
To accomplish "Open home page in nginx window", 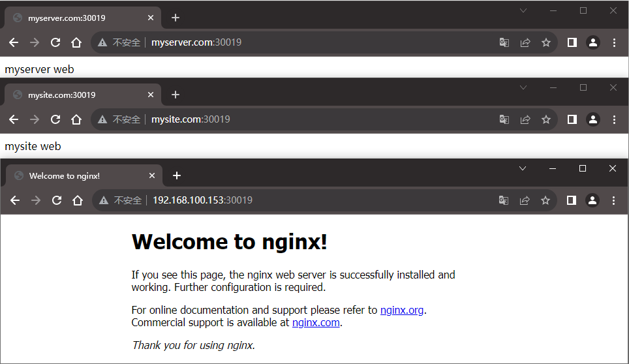I will coord(78,200).
